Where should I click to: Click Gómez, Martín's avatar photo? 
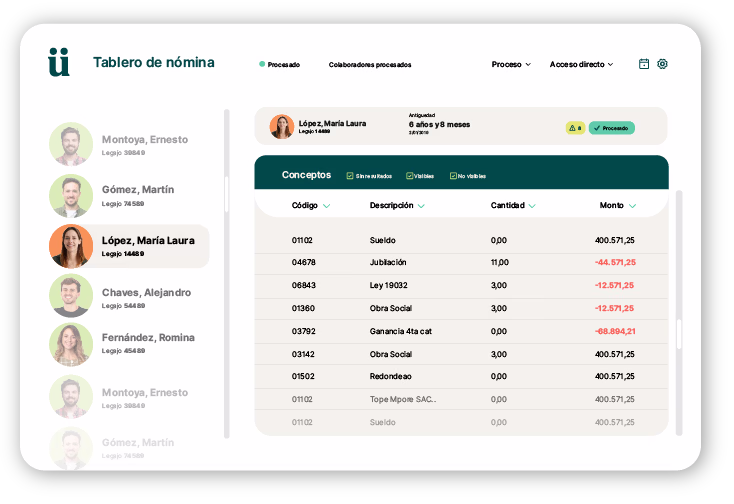pos(71,195)
